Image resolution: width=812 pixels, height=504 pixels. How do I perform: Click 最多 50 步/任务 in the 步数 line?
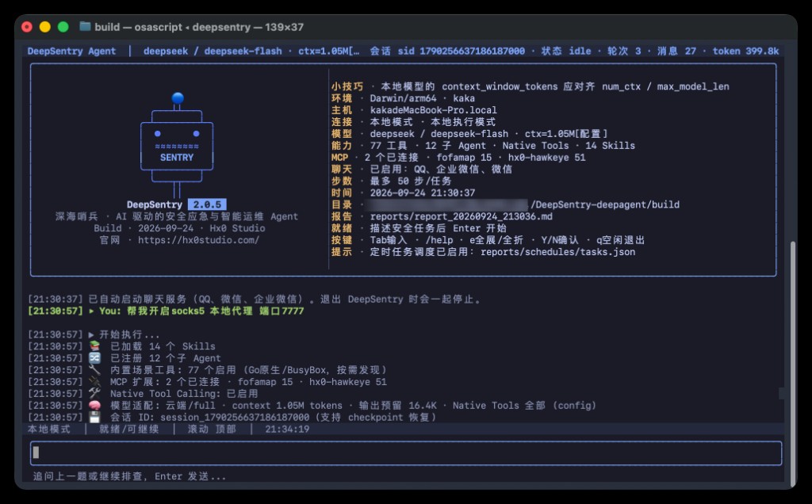(411, 181)
